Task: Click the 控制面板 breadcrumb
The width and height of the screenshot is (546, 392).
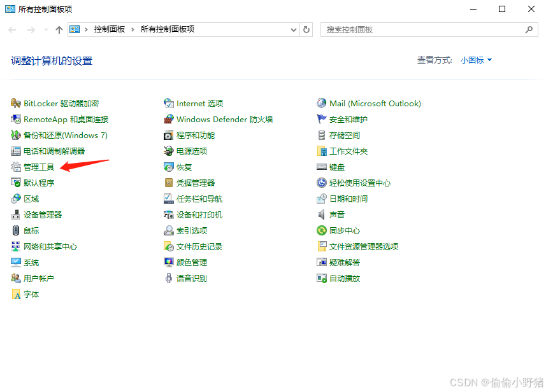Action: (110, 29)
